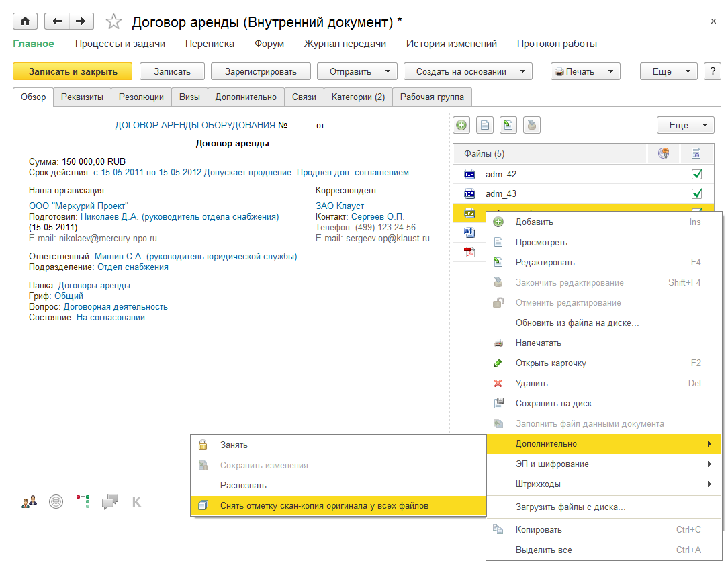
Task: Open the ЗАО Клауст correspondent link
Action: pyautogui.click(x=340, y=206)
